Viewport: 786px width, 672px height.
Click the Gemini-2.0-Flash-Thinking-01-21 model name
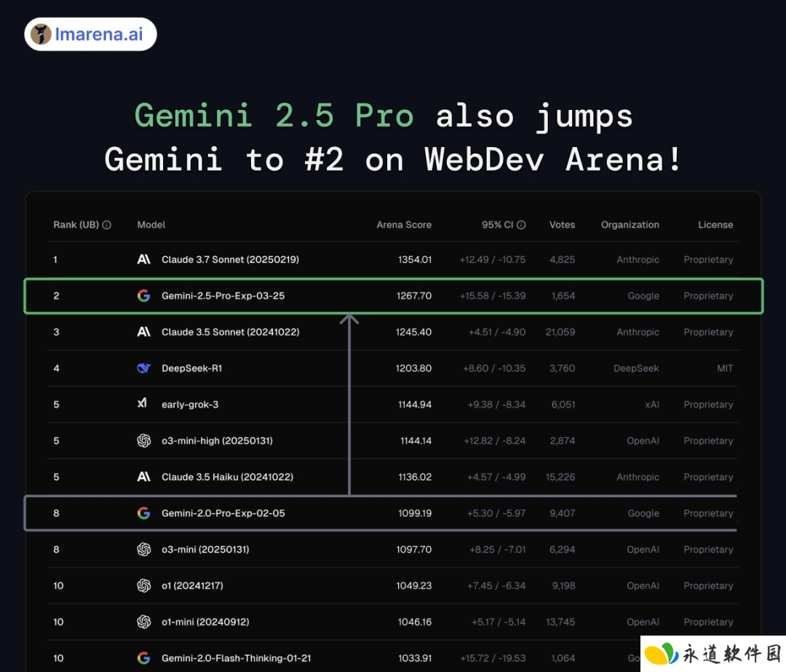point(236,658)
